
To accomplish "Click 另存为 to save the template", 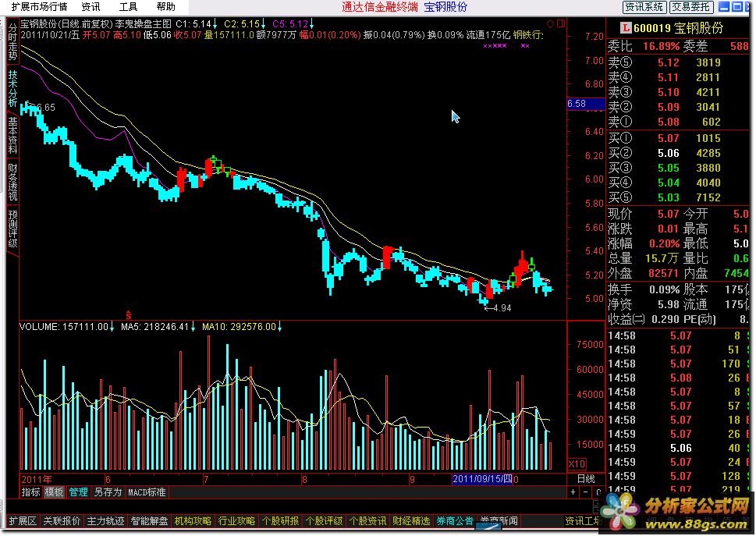I will coord(108,492).
